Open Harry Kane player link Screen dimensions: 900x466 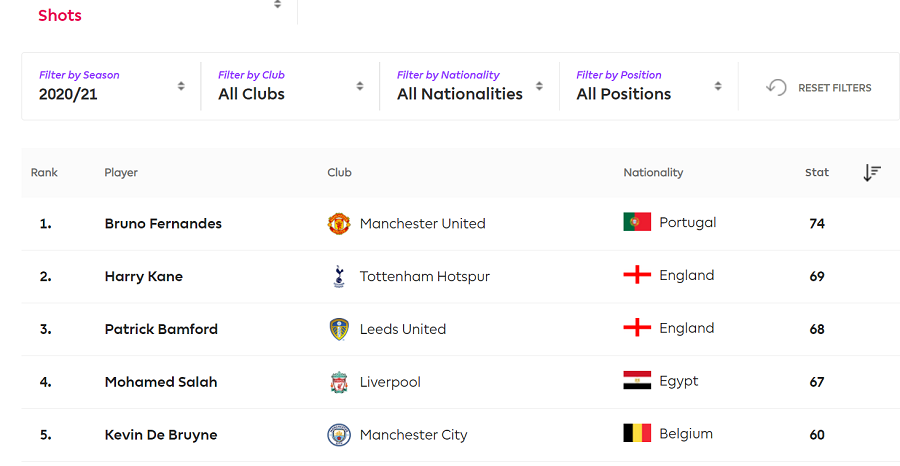click(x=143, y=277)
